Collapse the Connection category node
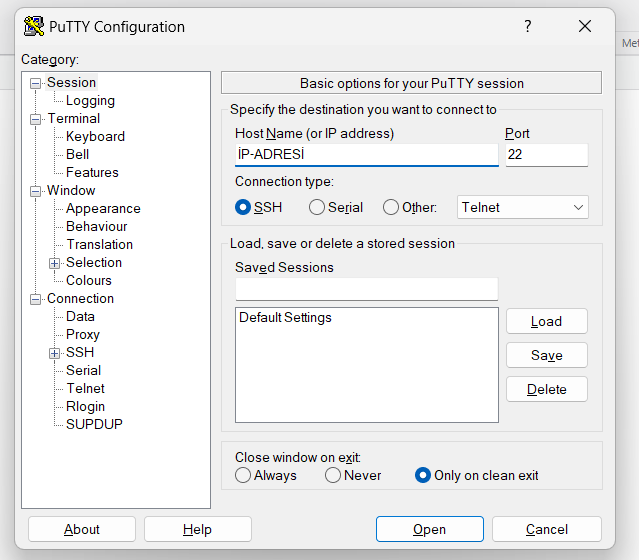This screenshot has height=560, width=639. (35, 300)
